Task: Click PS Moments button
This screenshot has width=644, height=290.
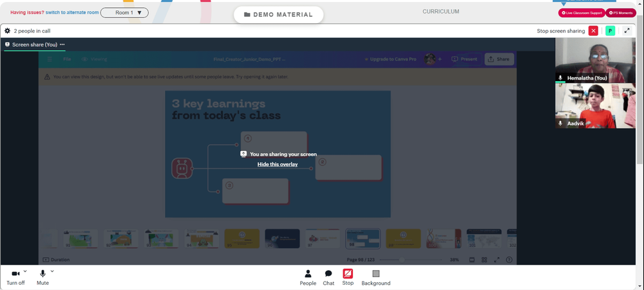Action: [x=621, y=13]
